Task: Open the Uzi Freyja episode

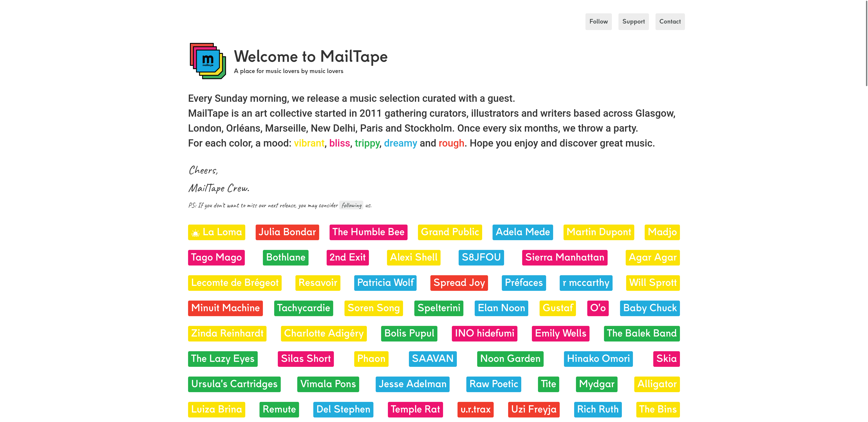Action: coord(534,409)
